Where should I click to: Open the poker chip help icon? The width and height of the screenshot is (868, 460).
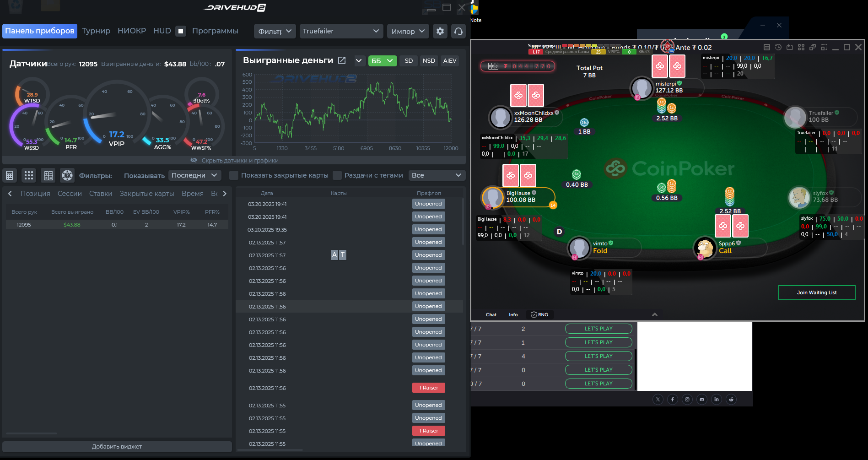coord(67,175)
